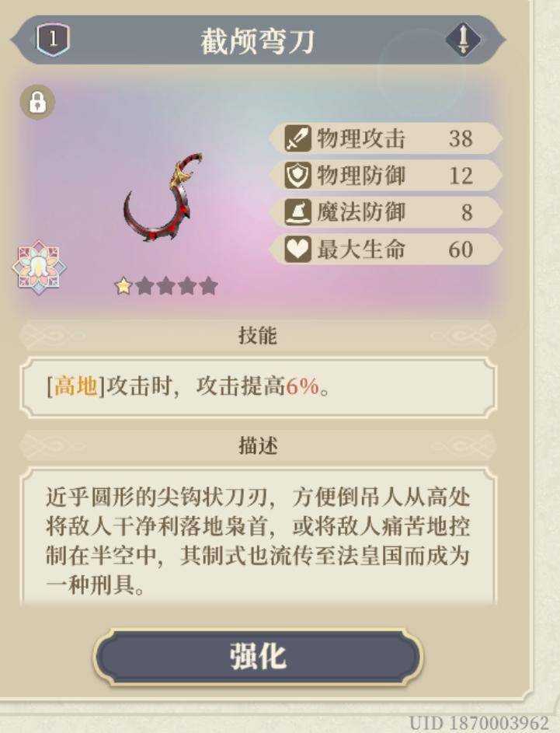Toggle the weapon lock icon

pyautogui.click(x=37, y=102)
